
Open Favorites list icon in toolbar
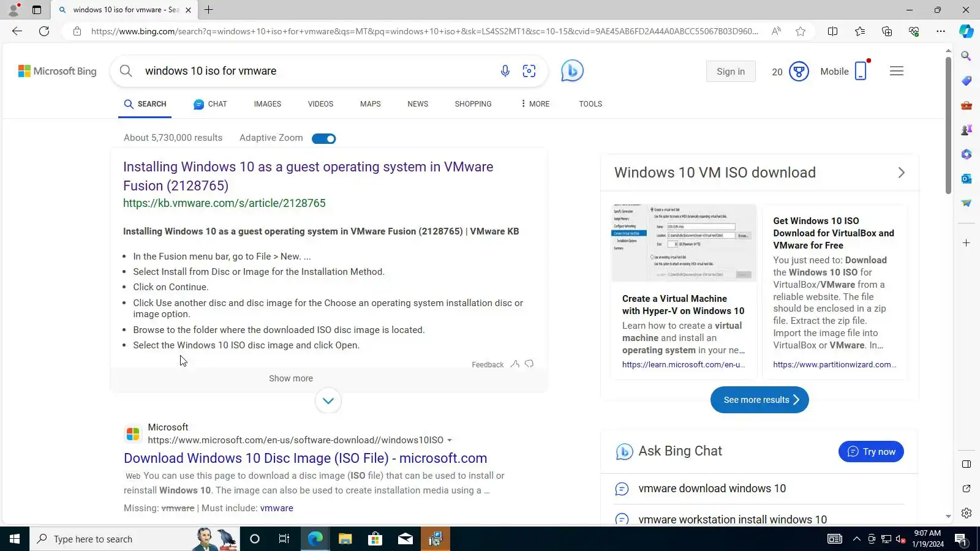tap(860, 31)
